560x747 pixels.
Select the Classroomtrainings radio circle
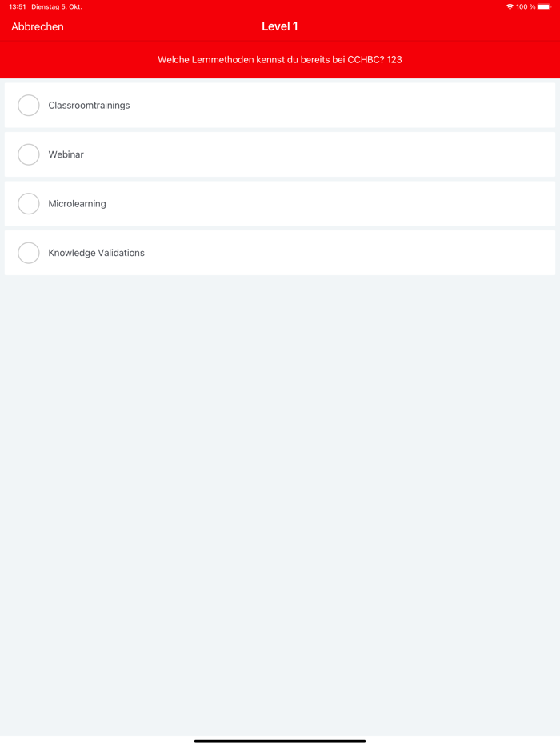29,106
